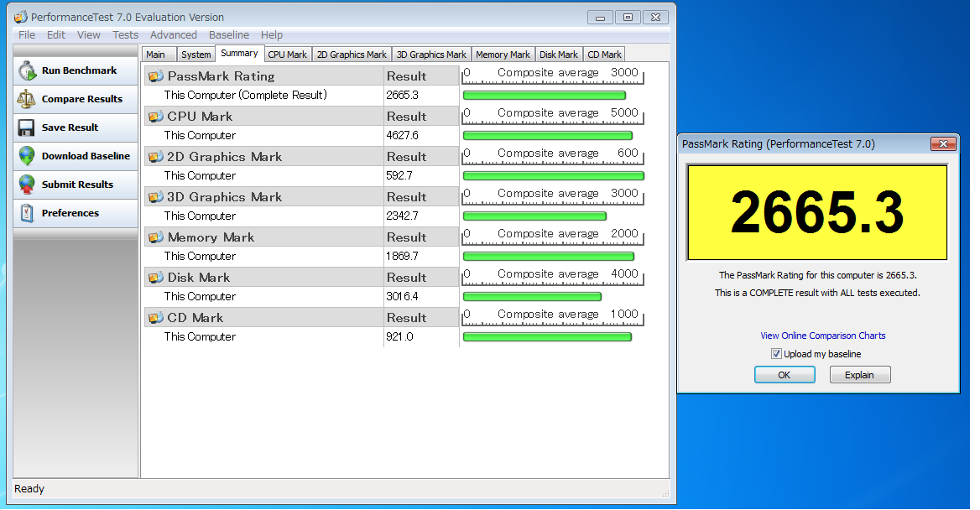Click the icon beside CPU Mark header
Image resolution: width=980 pixels, height=510 pixels.
point(155,117)
